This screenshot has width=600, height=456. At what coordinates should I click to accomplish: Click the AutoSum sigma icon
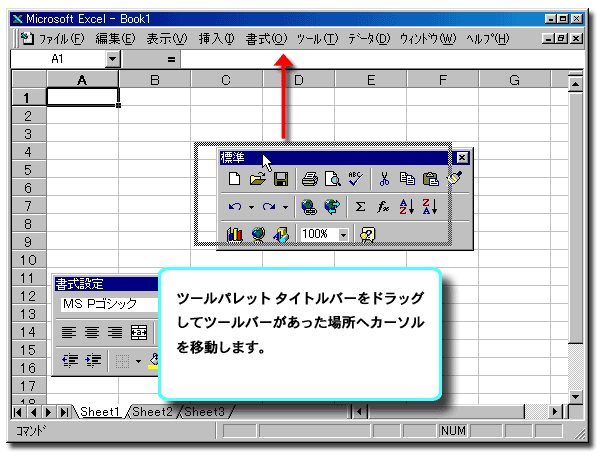click(x=360, y=207)
